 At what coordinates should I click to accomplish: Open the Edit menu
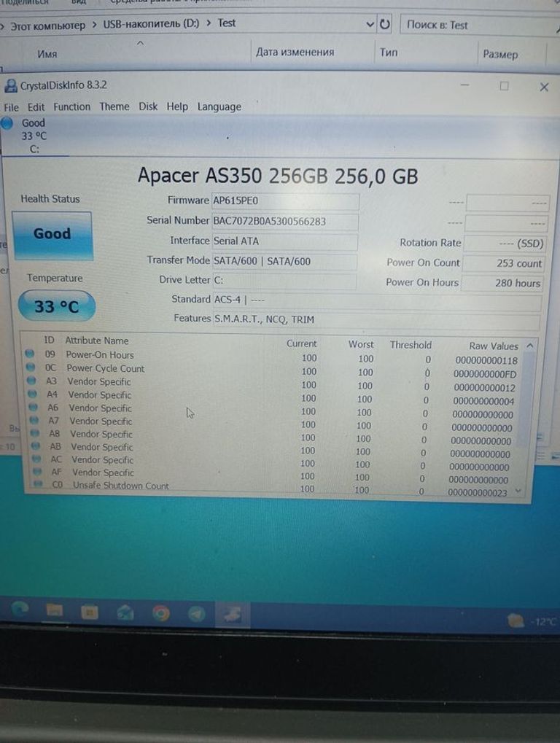pos(36,107)
